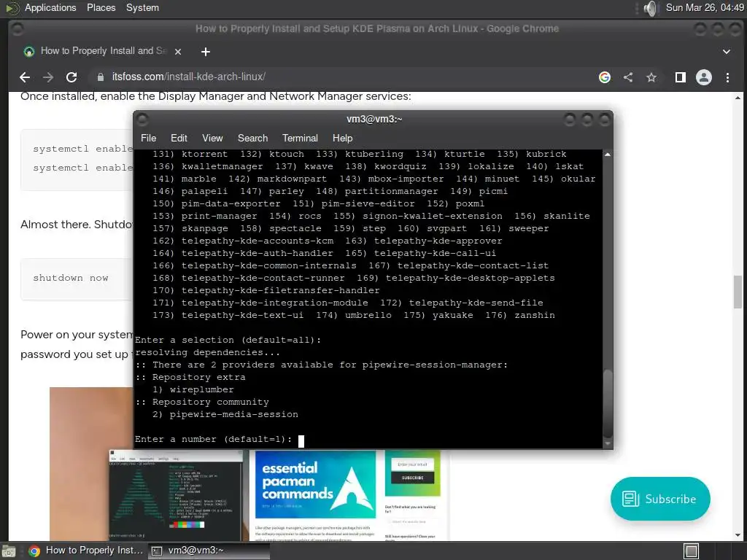Viewport: 747px width, 560px height.
Task: View site info lock icon
Action: [x=101, y=77]
